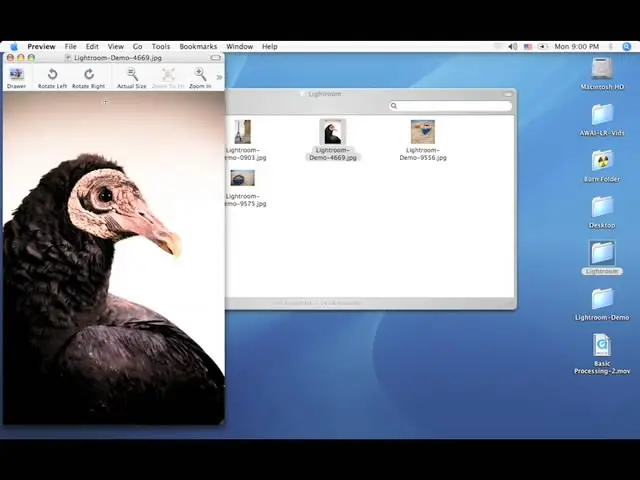Open the Bookmarks menu
Screen dimensions: 640x480
(198, 47)
